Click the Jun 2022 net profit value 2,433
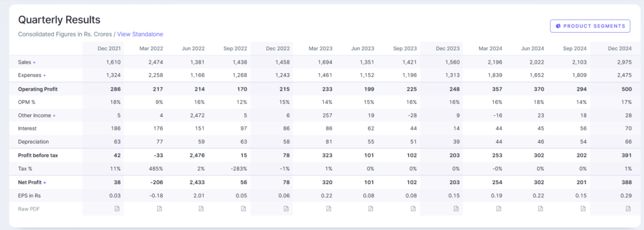The width and height of the screenshot is (644, 230). click(197, 182)
